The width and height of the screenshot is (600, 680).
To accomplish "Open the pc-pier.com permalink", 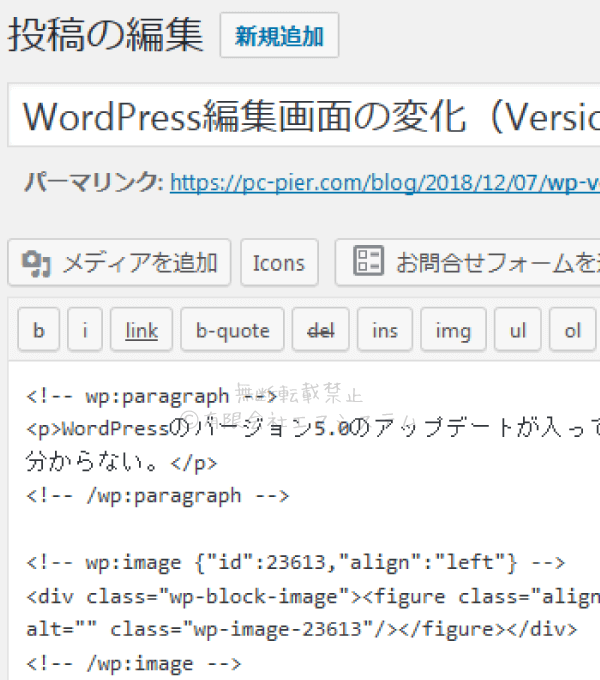I will point(385,183).
